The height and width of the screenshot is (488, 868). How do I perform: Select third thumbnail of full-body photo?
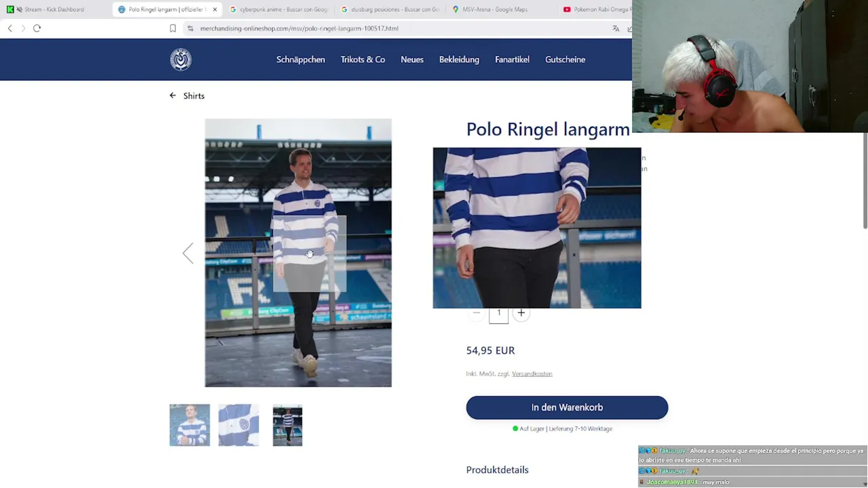point(288,425)
